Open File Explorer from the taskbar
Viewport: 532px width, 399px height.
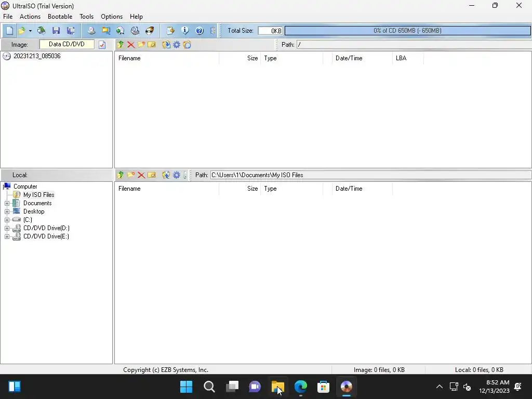coord(277,387)
